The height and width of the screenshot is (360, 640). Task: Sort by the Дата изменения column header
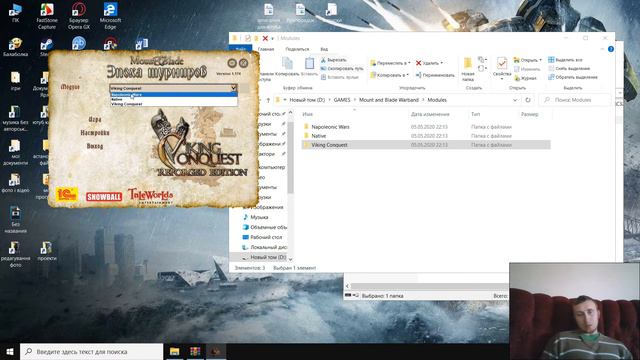430,114
